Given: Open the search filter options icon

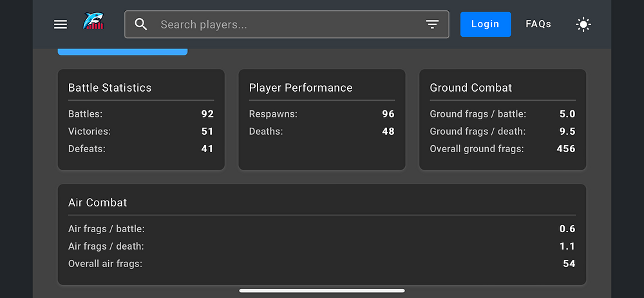Looking at the screenshot, I should point(432,25).
